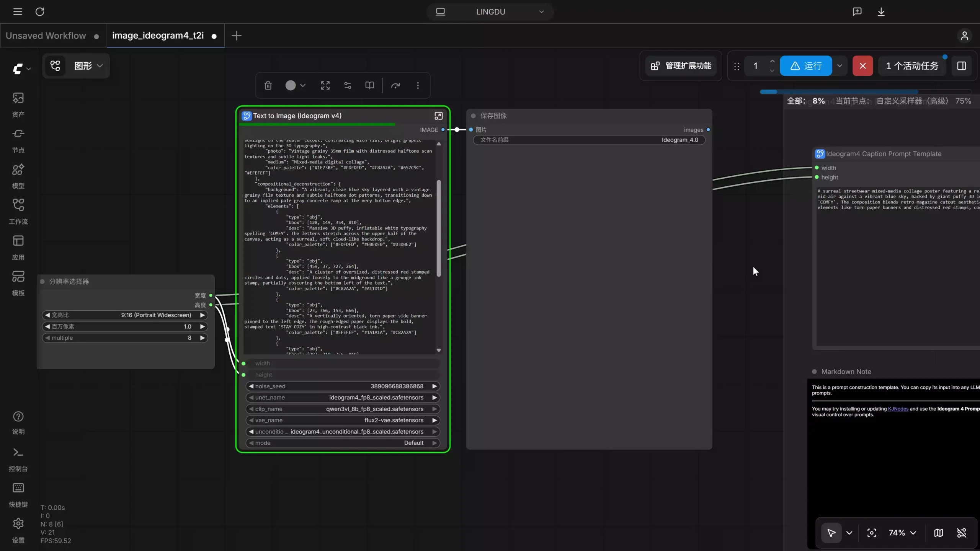Click the fit-to-view expand arrows icon
This screenshot has width=980, height=551.
325,85
